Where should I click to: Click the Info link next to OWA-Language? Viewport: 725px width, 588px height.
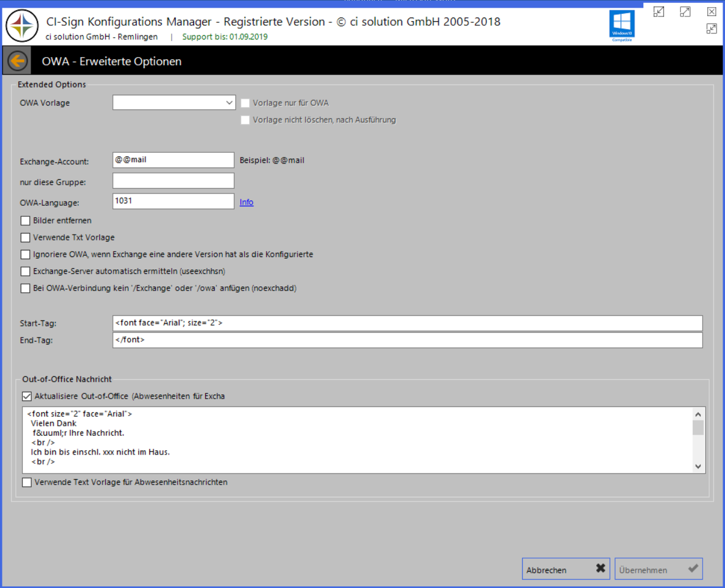click(246, 202)
